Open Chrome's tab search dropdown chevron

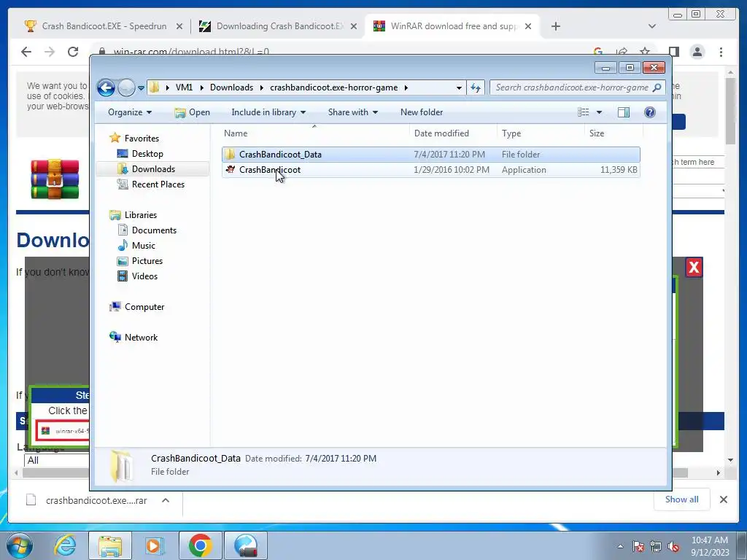pyautogui.click(x=651, y=26)
